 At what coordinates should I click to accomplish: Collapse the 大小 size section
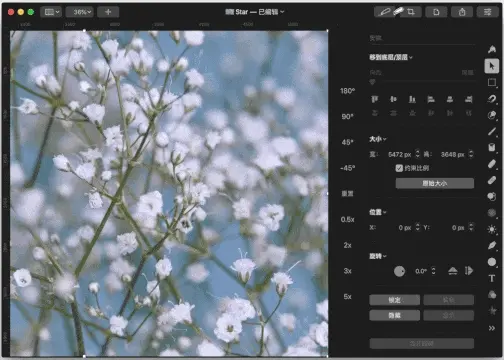click(x=377, y=139)
